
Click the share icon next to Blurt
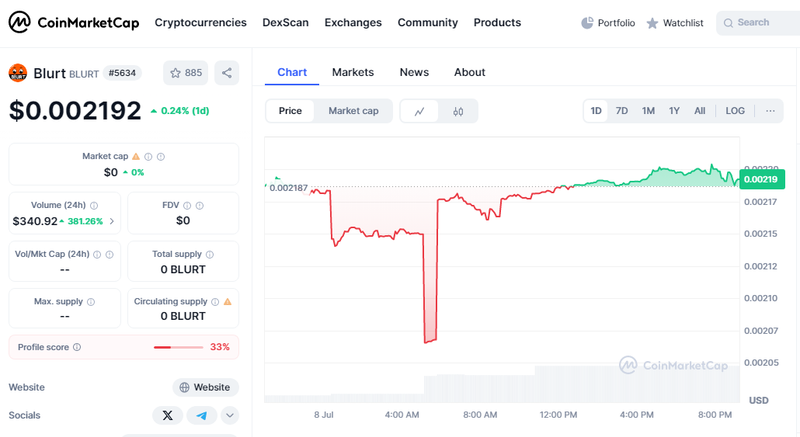coord(227,72)
